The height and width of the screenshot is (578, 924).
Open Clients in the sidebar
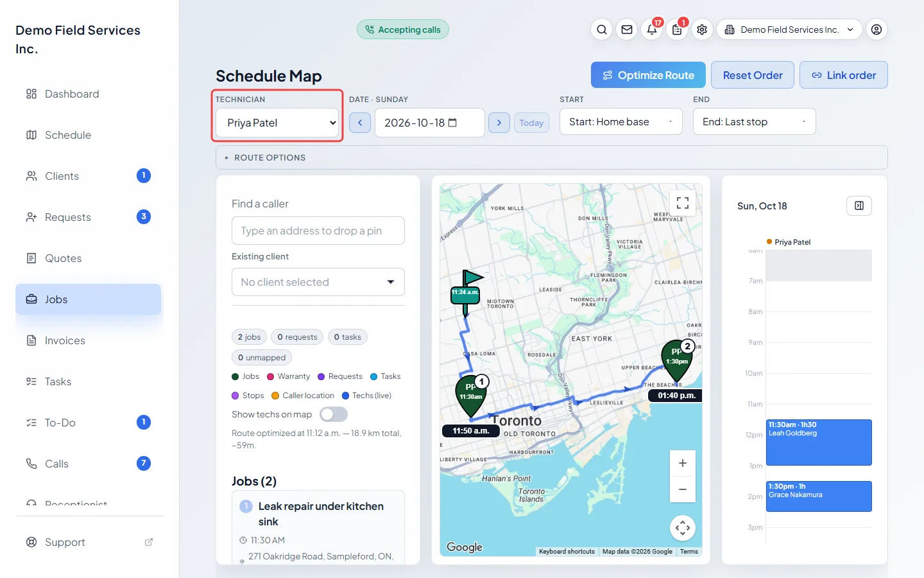click(89, 176)
